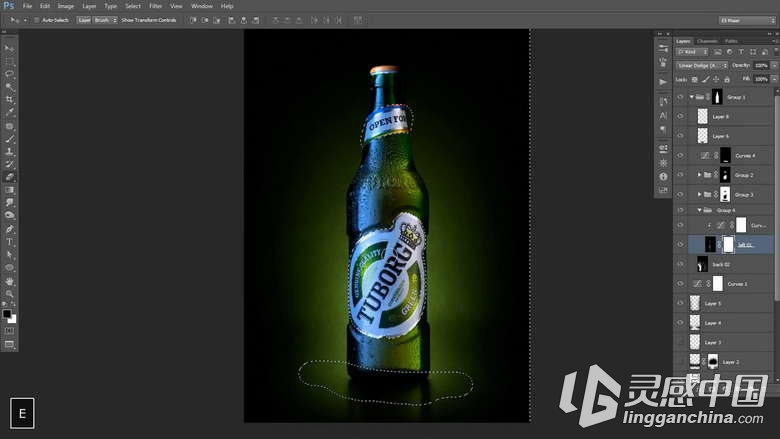Click the lock image pixels brush icon
The image size is (780, 439).
(705, 80)
